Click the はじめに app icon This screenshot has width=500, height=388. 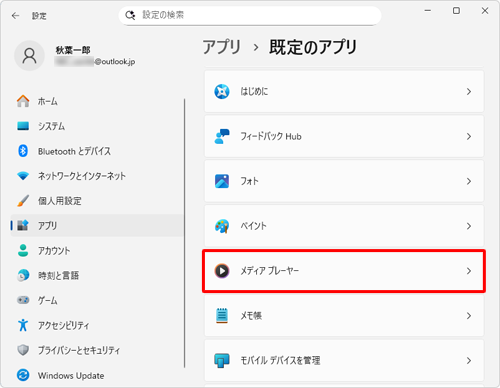pyautogui.click(x=222, y=91)
